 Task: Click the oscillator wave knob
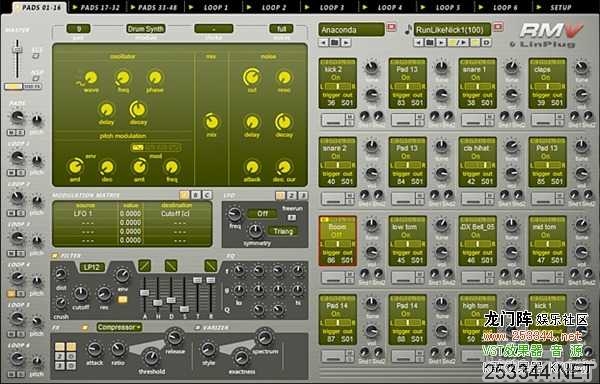click(91, 78)
